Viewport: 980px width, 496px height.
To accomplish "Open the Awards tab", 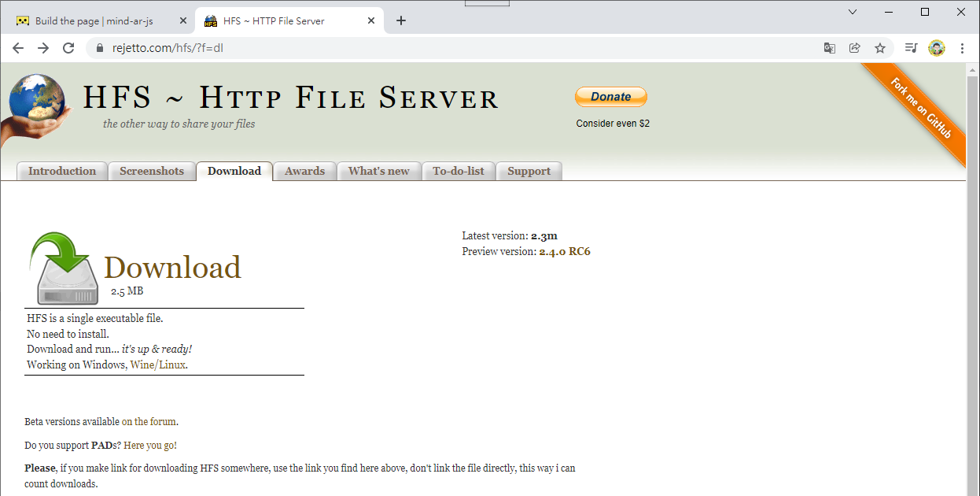I will point(305,171).
